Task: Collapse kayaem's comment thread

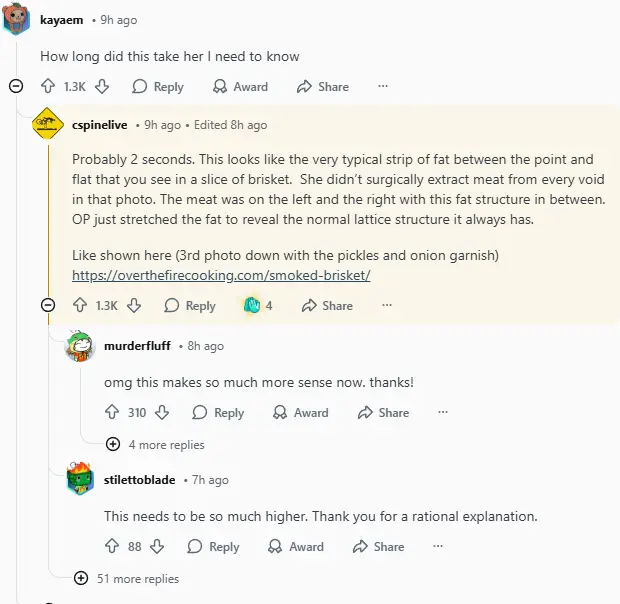Action: (x=16, y=87)
